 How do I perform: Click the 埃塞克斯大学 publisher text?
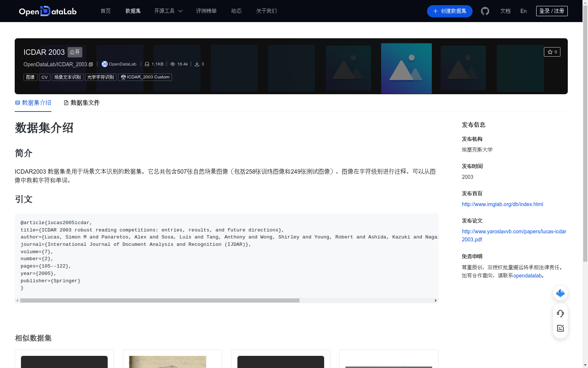tap(477, 150)
